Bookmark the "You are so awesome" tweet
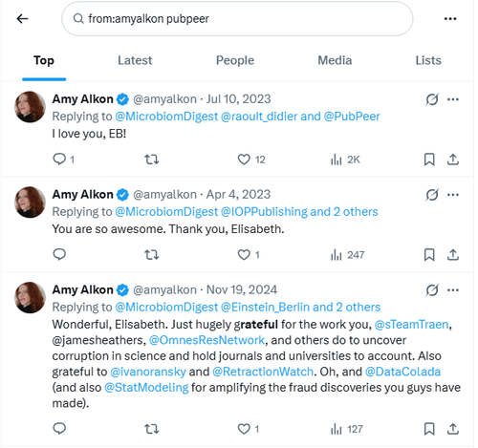This screenshot has width=478, height=448. 429,255
